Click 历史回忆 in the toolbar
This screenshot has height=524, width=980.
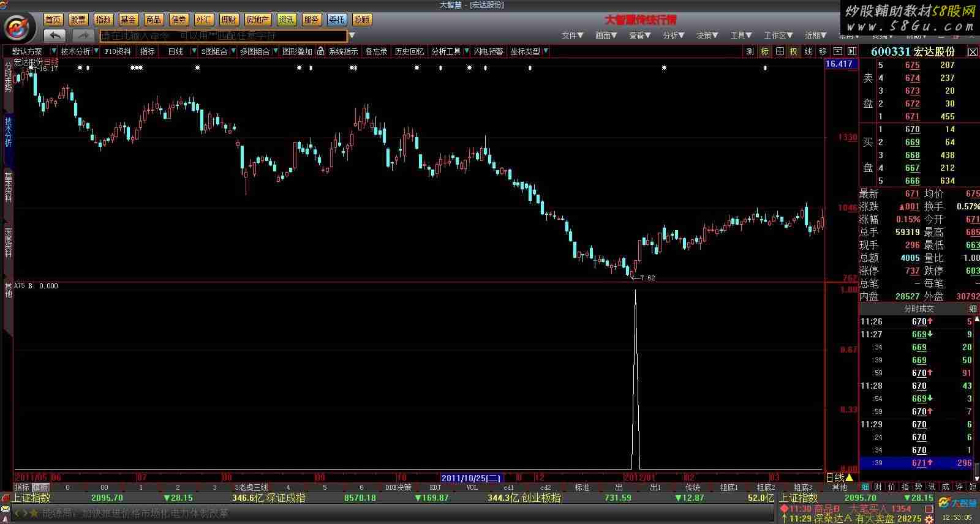409,51
